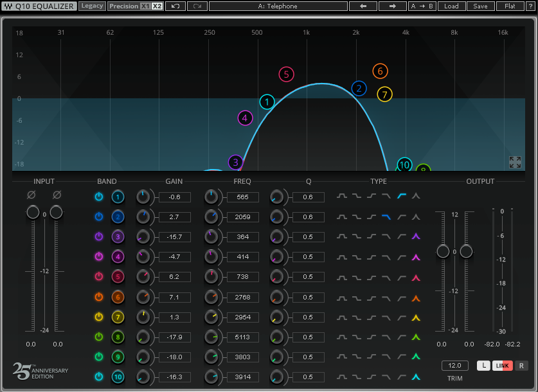Set band 3 type to band-pass shape
The image size is (538, 392).
pyautogui.click(x=342, y=236)
